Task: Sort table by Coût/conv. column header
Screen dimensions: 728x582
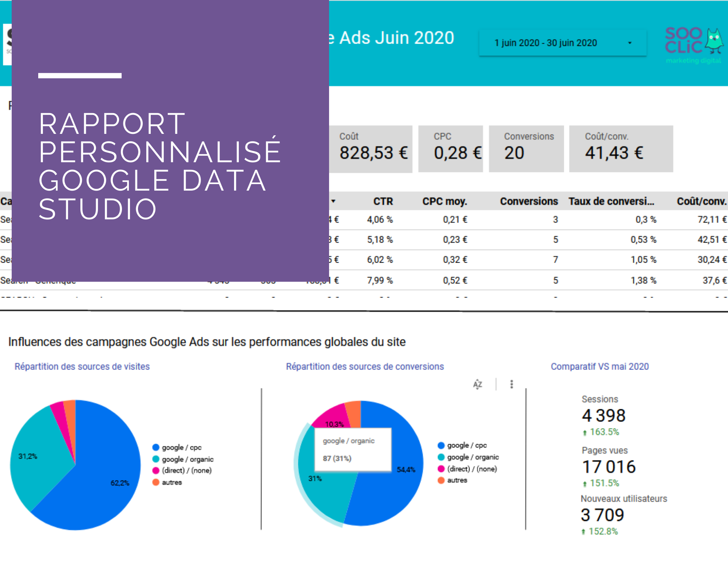Action: point(701,201)
